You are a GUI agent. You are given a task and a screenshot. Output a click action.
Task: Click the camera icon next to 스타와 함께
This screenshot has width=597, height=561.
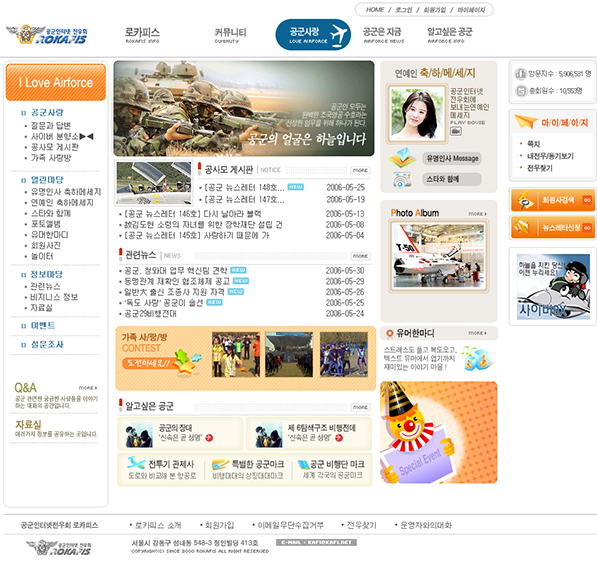(x=402, y=179)
